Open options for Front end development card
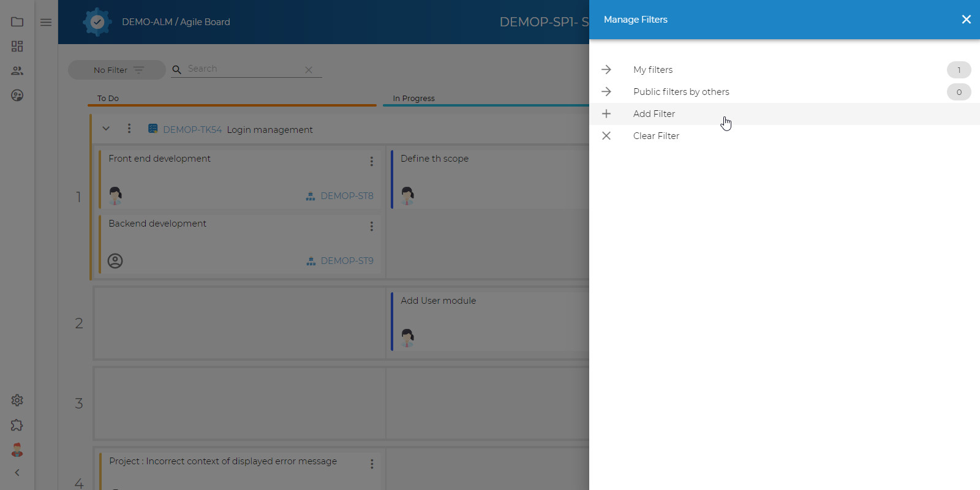980x490 pixels. [x=371, y=161]
